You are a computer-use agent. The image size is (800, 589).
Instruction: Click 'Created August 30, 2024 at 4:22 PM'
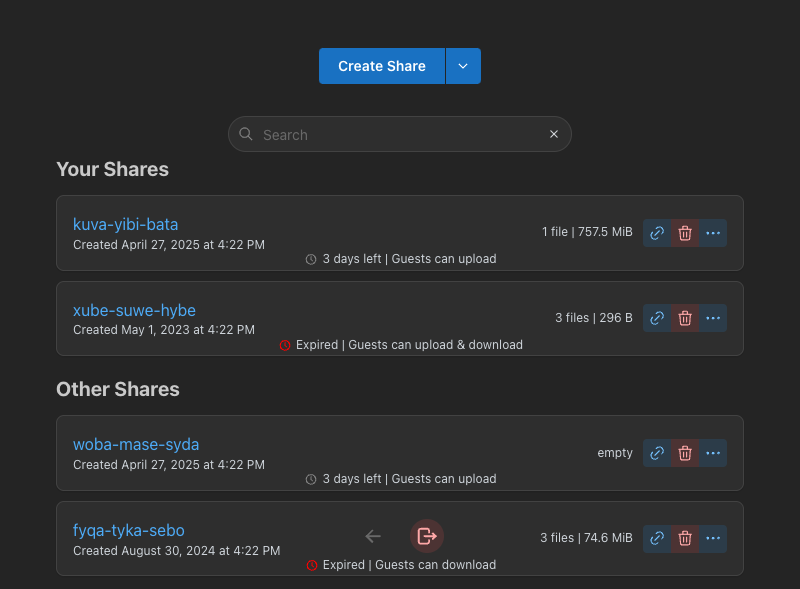click(x=177, y=551)
